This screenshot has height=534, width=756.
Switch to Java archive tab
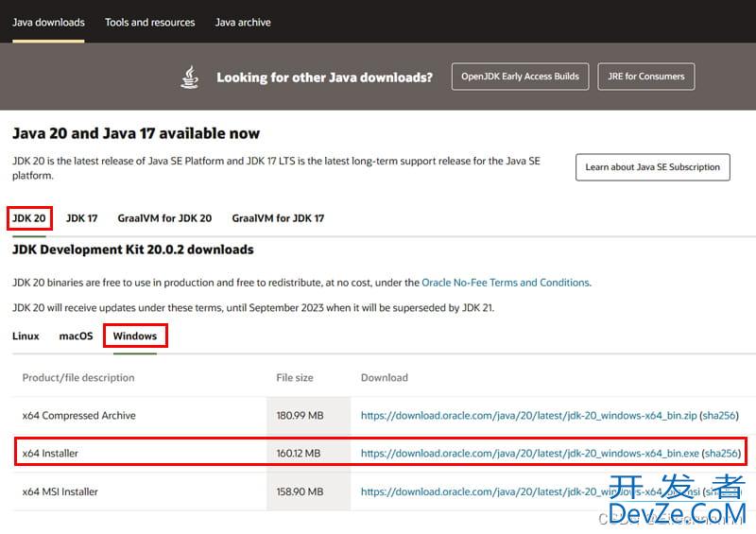pyautogui.click(x=243, y=22)
